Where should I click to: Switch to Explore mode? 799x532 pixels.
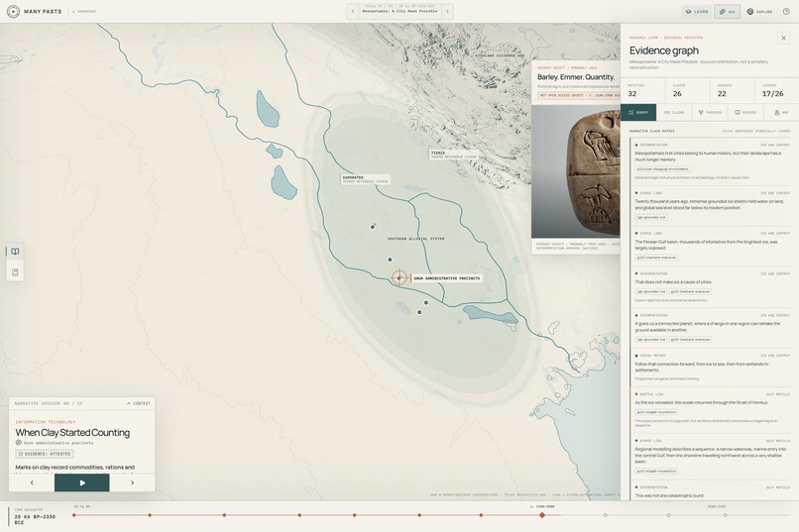click(759, 11)
